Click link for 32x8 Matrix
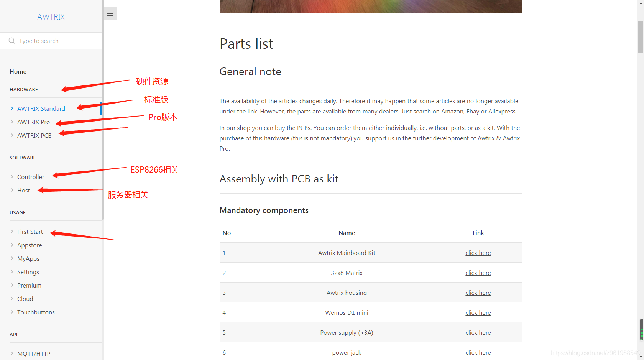Viewport: 644px width, 360px height. 478,273
